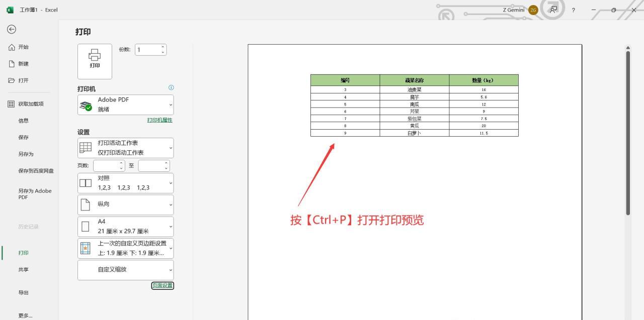
Task: Expand Print Active Sheets (打印活动工作表) dropdown
Action: [x=125, y=148]
